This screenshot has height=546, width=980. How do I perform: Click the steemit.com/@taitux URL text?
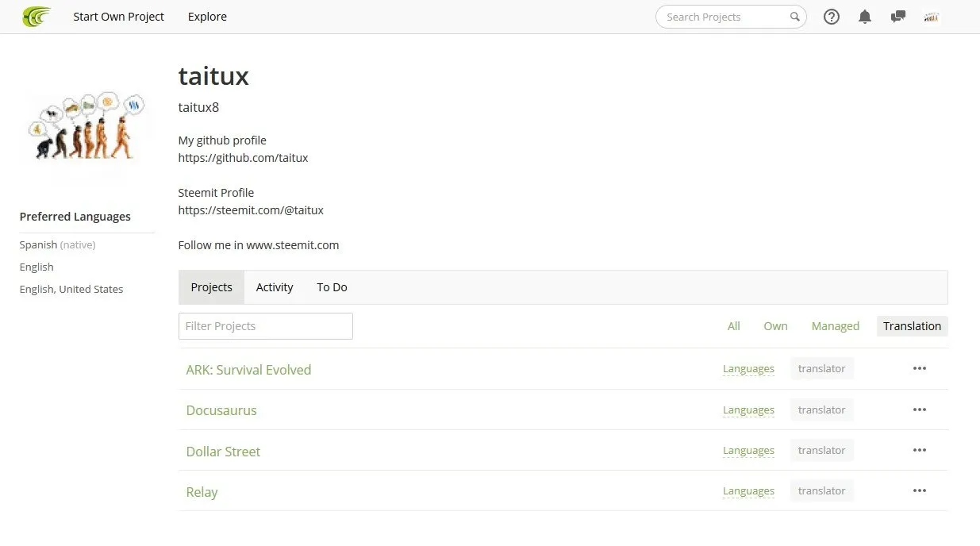[251, 210]
